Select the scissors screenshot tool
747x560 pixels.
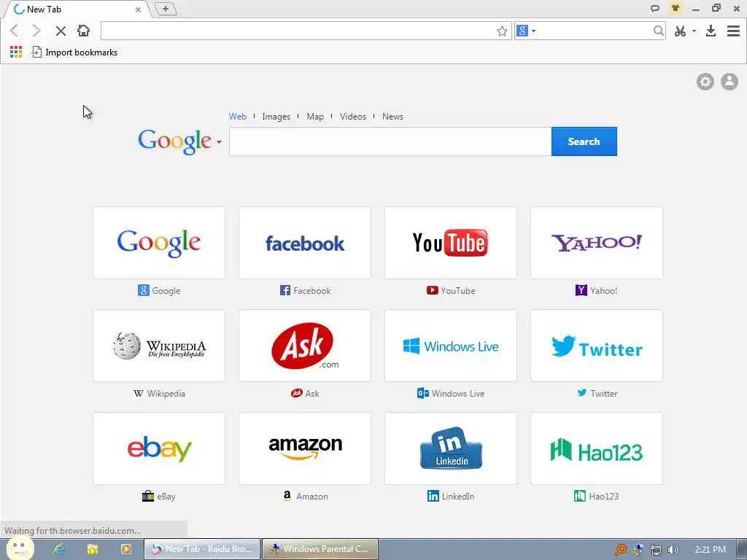pos(681,31)
